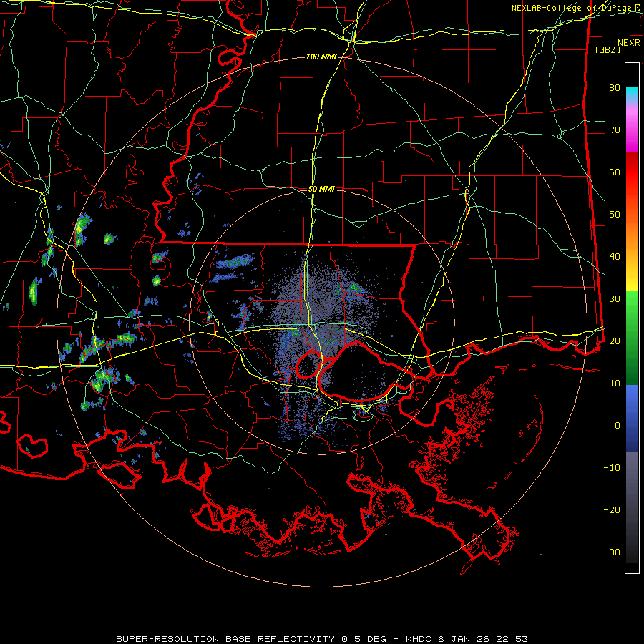Click the -20 value on the dBZ scale

click(x=612, y=509)
